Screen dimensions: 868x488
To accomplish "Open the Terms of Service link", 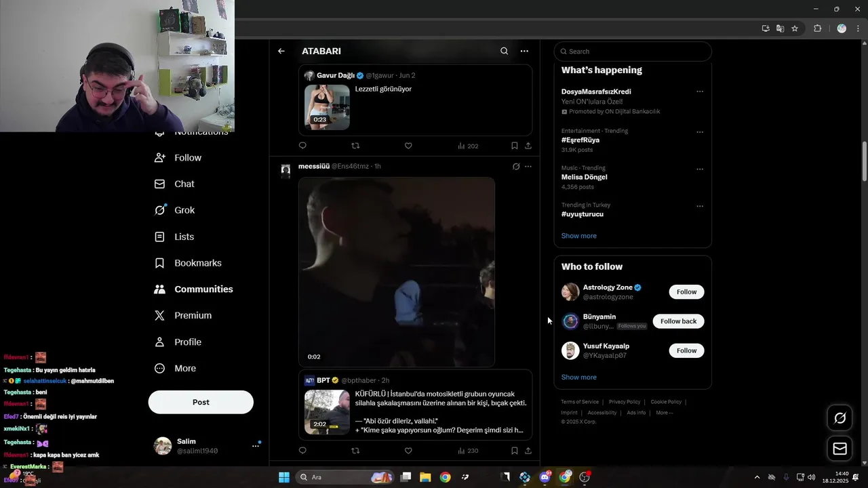I will coord(580,402).
